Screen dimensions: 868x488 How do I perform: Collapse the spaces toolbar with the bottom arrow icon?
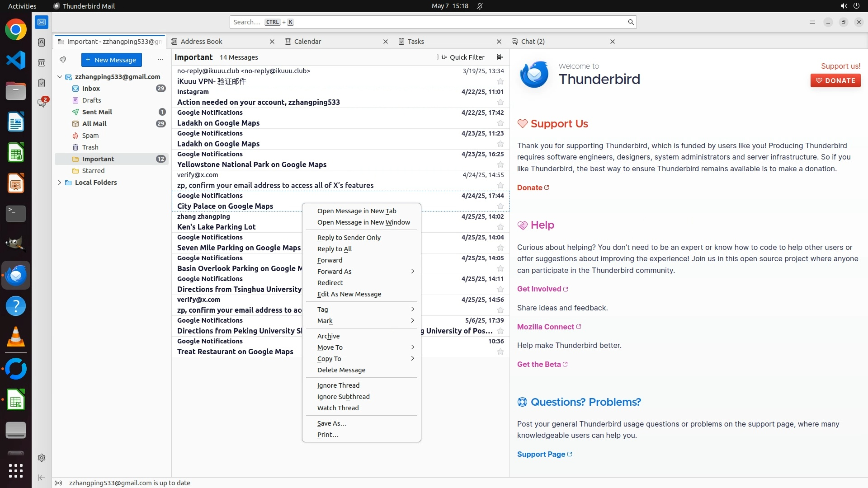42,478
